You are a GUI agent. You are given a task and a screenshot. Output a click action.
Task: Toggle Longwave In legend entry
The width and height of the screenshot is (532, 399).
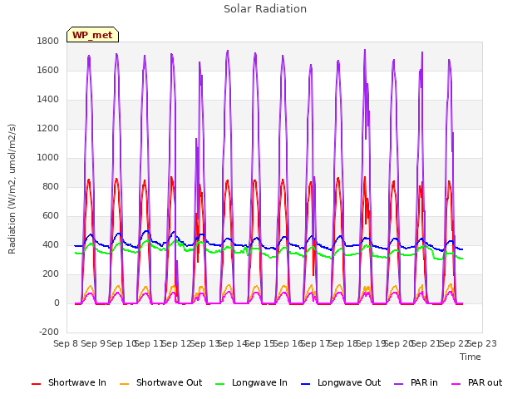(251, 382)
